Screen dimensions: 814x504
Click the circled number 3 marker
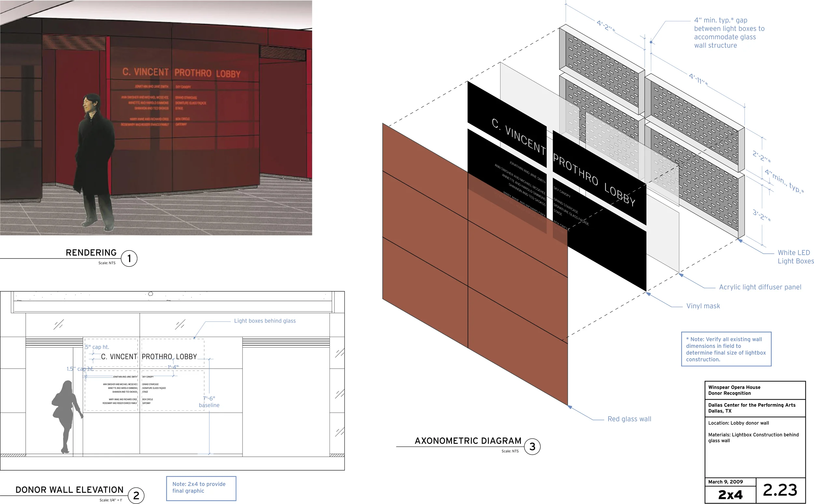click(x=532, y=447)
